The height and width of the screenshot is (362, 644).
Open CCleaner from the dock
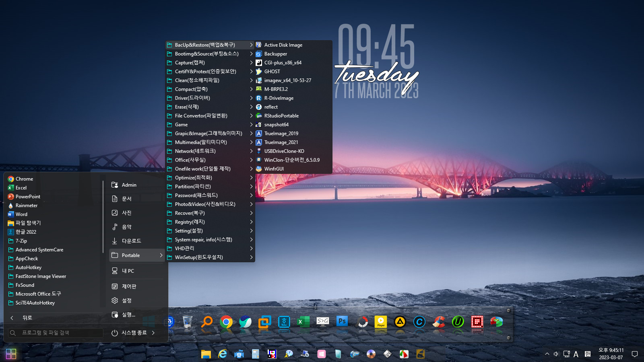pyautogui.click(x=439, y=322)
